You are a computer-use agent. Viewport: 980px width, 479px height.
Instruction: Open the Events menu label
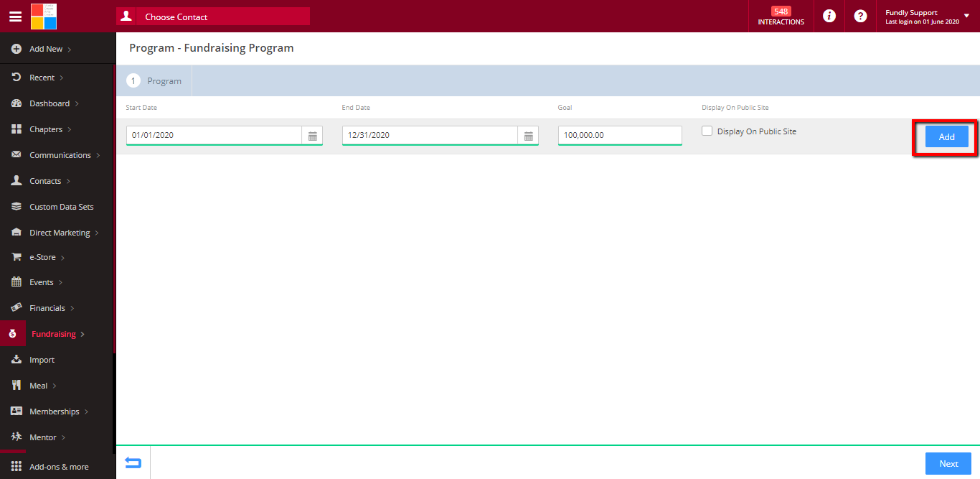point(42,282)
